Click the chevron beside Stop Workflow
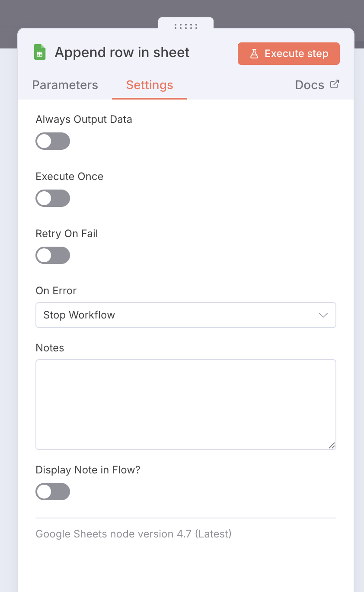This screenshot has width=364, height=592. coord(323,315)
